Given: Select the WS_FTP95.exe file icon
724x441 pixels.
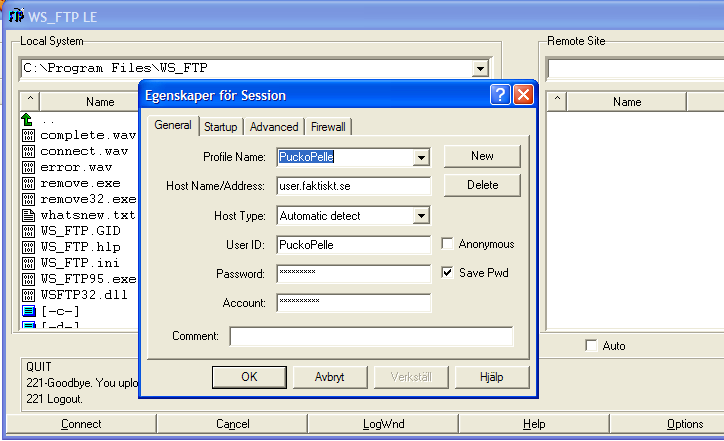Looking at the screenshot, I should (x=28, y=279).
